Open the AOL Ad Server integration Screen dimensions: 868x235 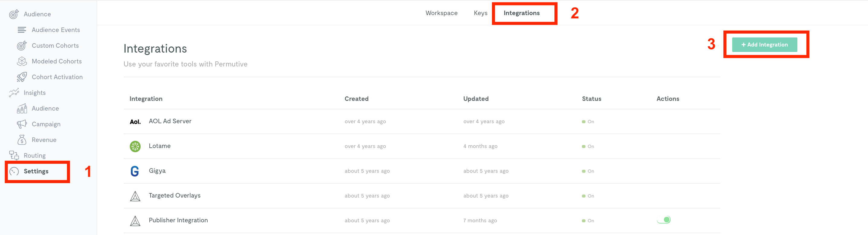coord(170,121)
